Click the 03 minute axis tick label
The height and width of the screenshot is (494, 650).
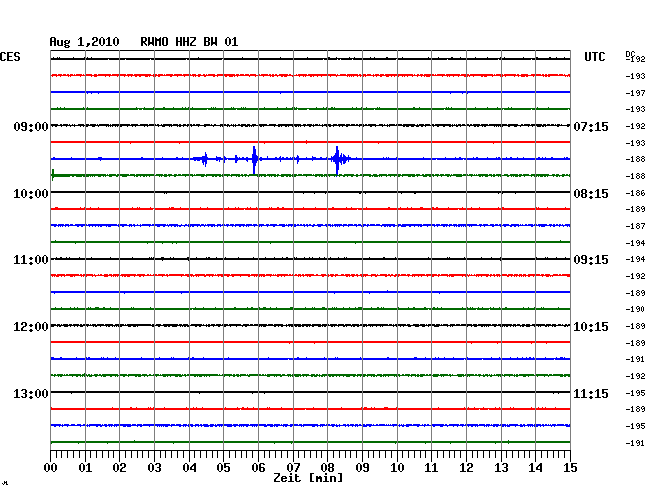[x=154, y=468]
